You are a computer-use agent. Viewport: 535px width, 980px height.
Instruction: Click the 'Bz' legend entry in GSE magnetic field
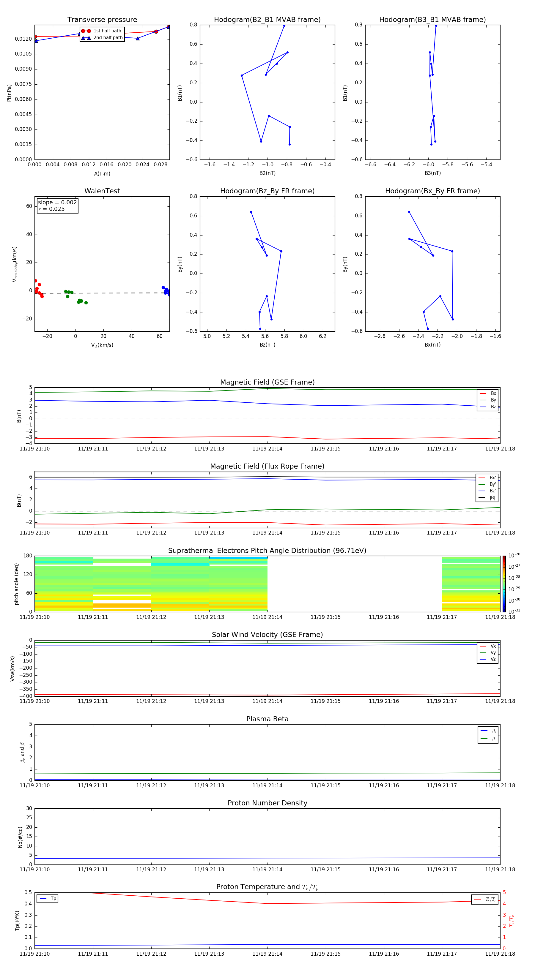488,407
